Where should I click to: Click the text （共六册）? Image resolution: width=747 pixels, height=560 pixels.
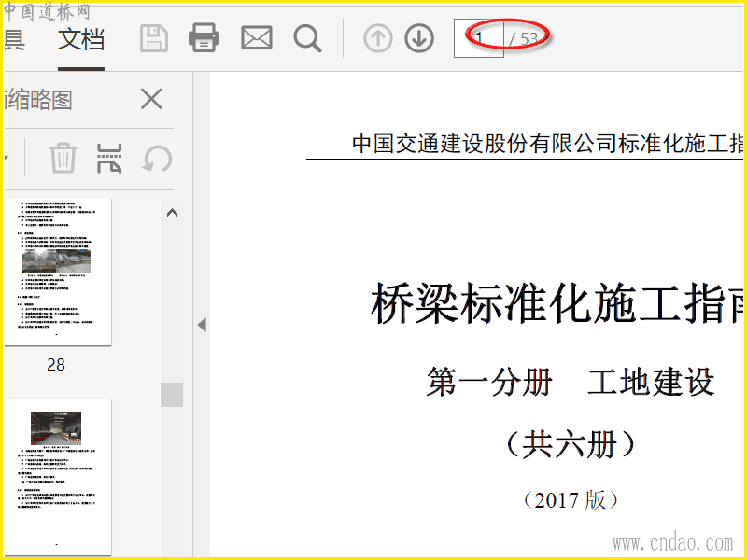(x=571, y=444)
